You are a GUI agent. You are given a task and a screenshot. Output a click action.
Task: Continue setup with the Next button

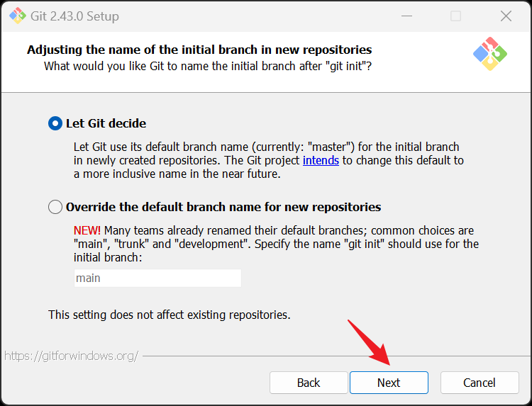point(389,383)
